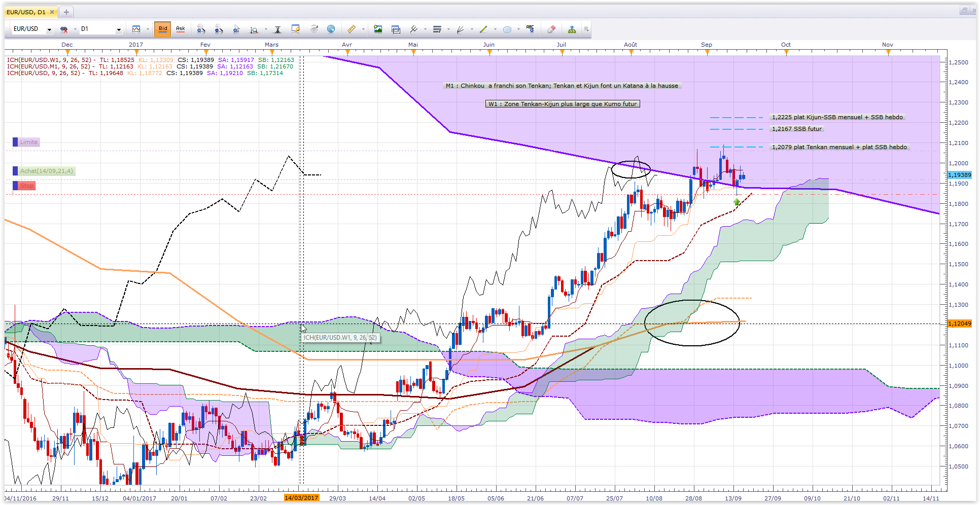Expand the ruler tool dropdown arrow
Image resolution: width=980 pixels, height=505 pixels.
point(363,29)
